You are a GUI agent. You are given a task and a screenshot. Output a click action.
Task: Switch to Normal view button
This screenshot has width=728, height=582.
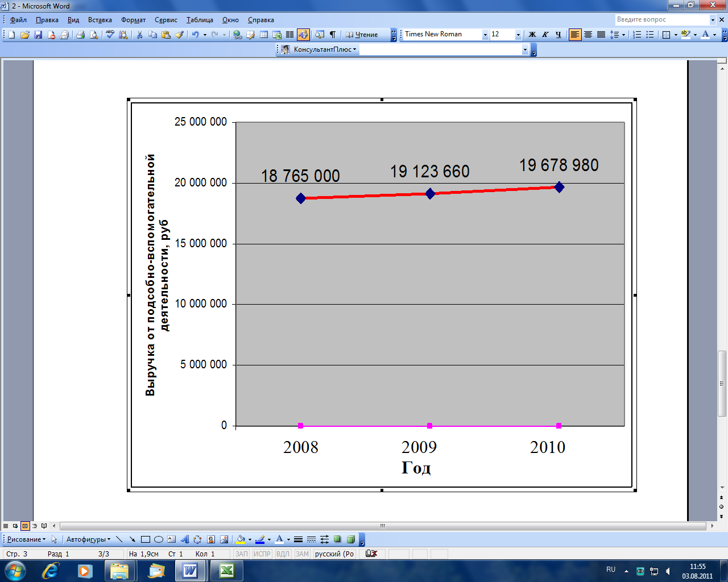[x=6, y=526]
